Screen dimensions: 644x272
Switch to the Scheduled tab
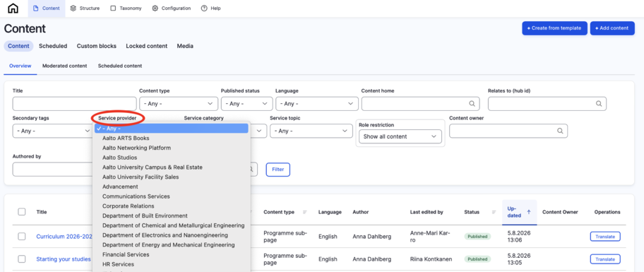tap(53, 46)
